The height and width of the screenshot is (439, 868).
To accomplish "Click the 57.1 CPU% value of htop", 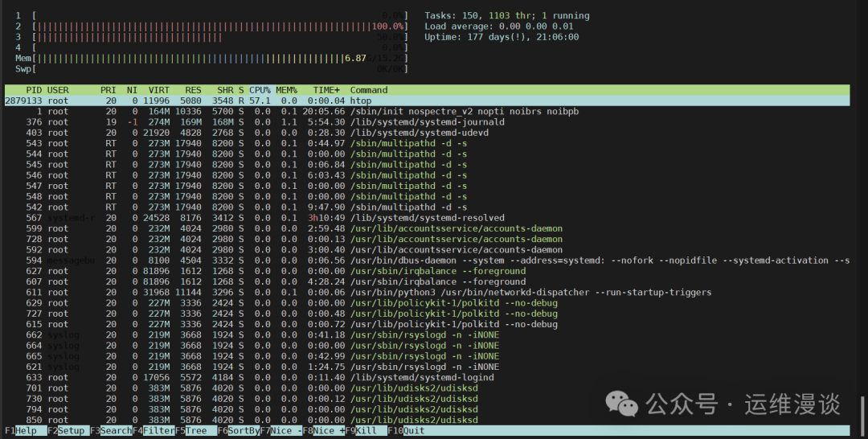I will coord(260,101).
